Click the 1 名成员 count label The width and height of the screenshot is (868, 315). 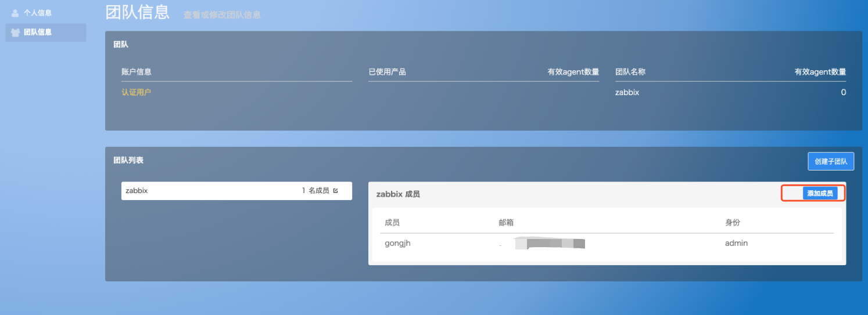click(x=315, y=190)
